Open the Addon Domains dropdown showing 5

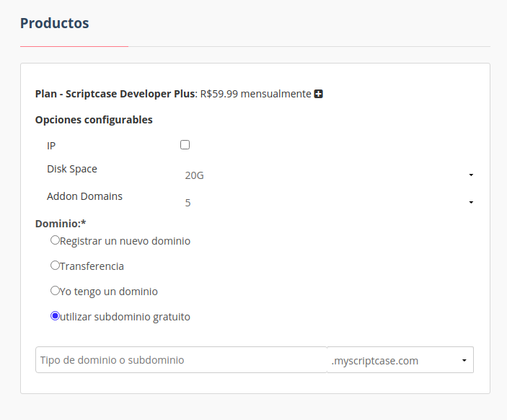pos(328,203)
